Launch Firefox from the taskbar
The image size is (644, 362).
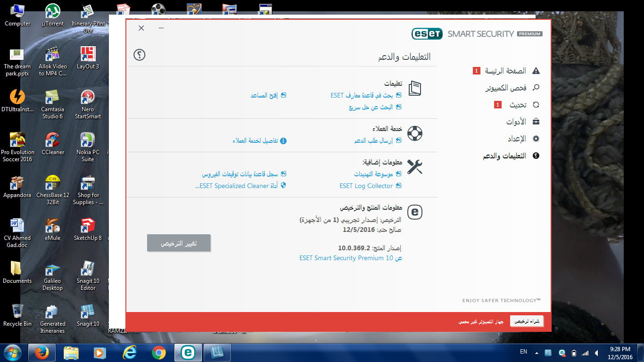pos(41,352)
